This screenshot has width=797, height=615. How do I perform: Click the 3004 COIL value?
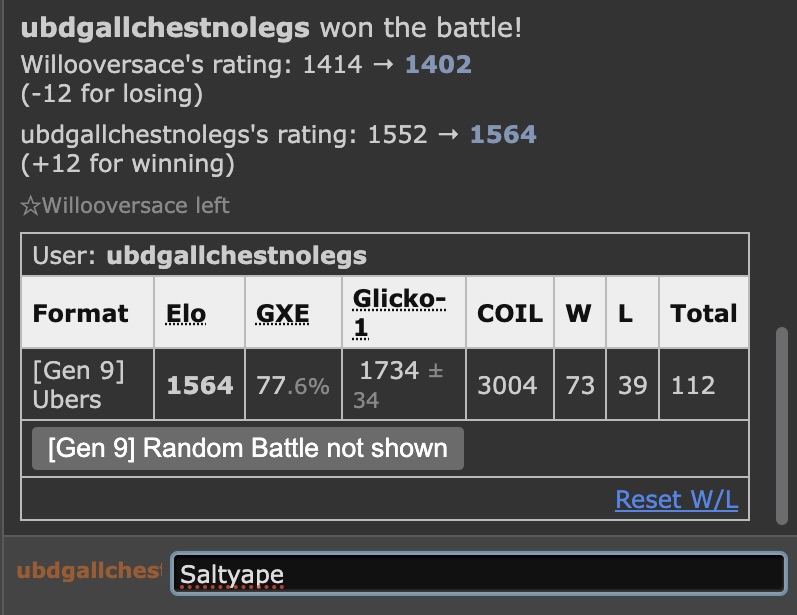pos(507,385)
